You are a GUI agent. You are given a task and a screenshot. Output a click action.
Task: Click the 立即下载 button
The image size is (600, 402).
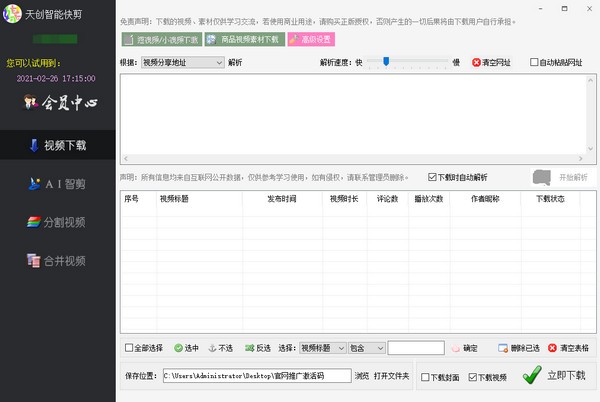pyautogui.click(x=556, y=376)
